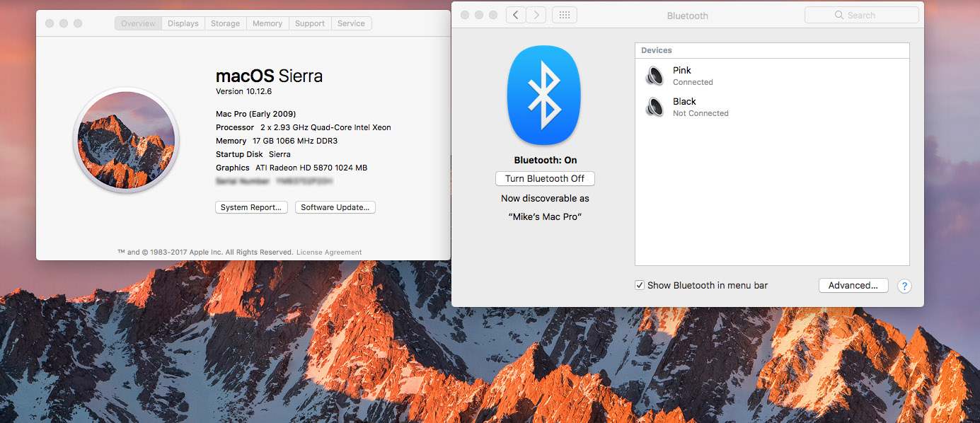Click the search magnifier icon
Viewport: 980px width, 423px height.
click(x=839, y=15)
